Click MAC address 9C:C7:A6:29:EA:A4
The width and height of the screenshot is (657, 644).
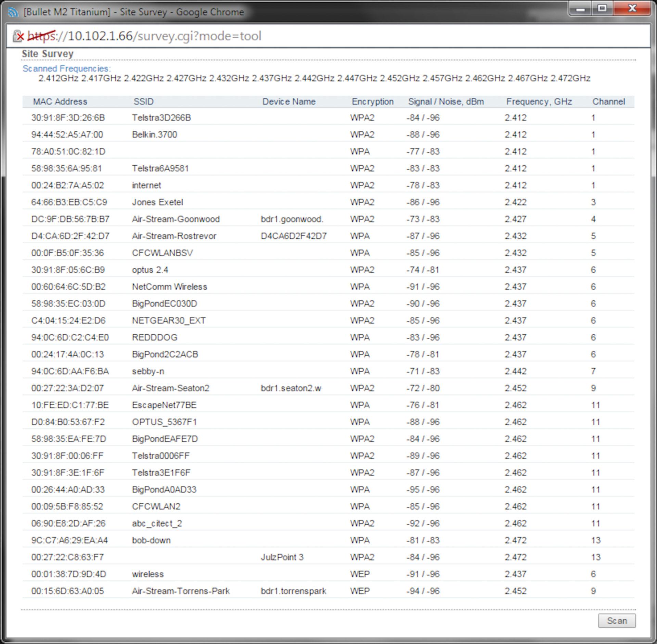[x=69, y=540]
